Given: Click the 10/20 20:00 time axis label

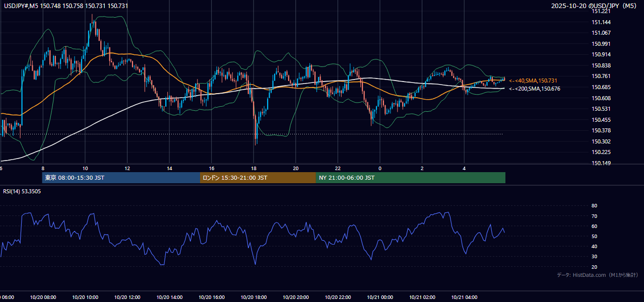Looking at the screenshot, I should tap(296, 297).
